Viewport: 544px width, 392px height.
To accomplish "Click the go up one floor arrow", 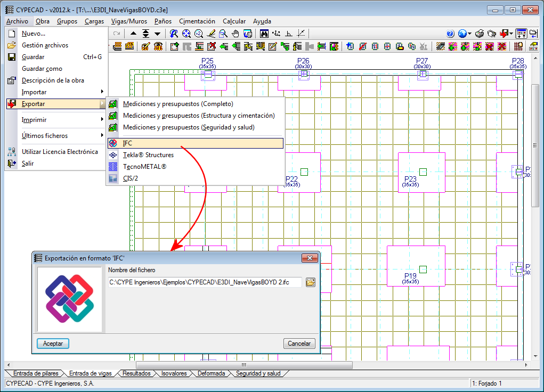I will tap(133, 34).
